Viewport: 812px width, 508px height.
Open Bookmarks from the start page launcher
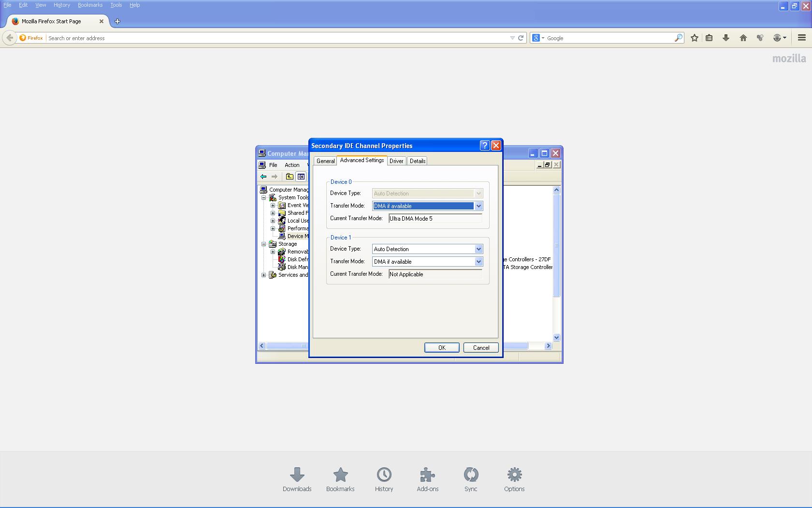(341, 480)
